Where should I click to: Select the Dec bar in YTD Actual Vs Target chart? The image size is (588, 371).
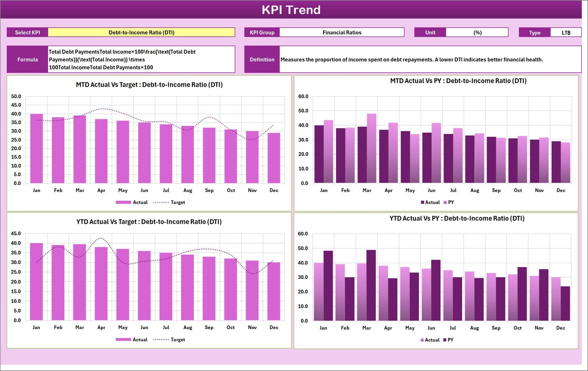tap(274, 290)
